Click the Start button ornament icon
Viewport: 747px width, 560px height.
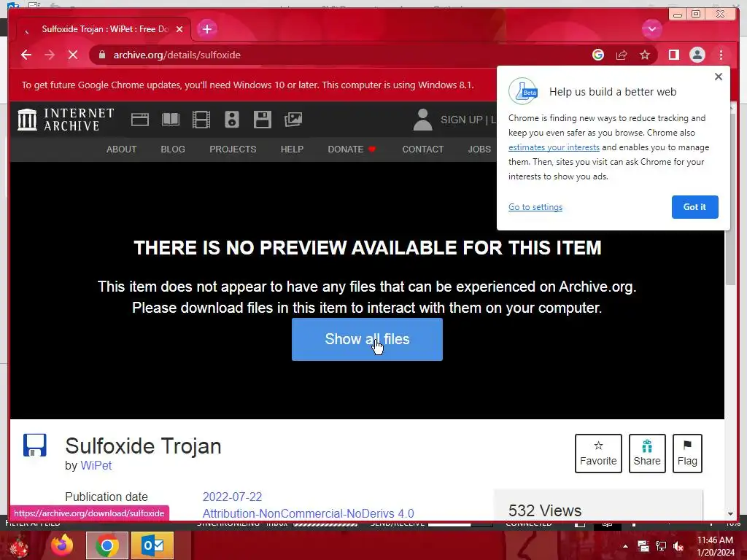click(x=19, y=545)
